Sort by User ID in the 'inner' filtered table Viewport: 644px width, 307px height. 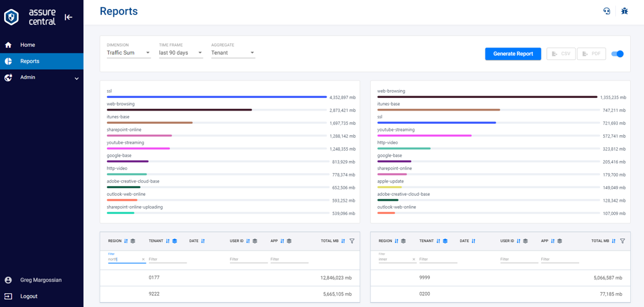(x=519, y=241)
